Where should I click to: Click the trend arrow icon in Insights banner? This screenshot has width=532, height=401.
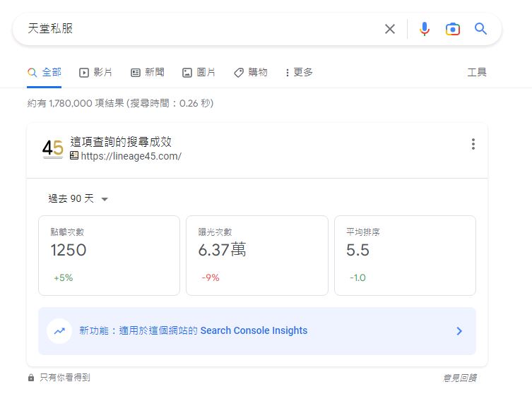(x=60, y=331)
